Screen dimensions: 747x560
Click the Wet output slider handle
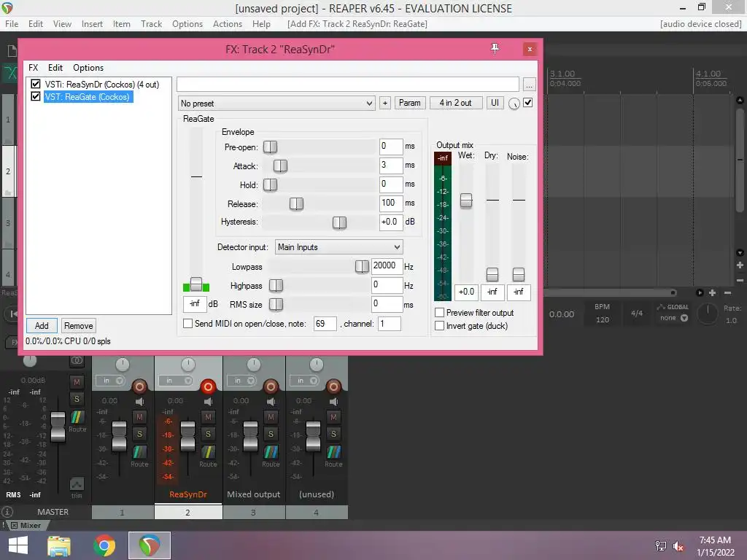466,201
